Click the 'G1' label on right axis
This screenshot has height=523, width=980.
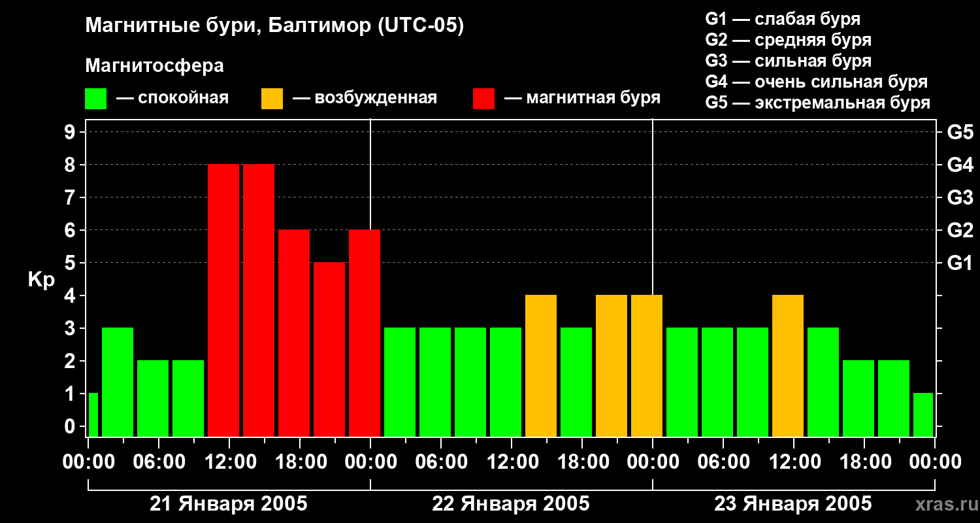pyautogui.click(x=960, y=263)
